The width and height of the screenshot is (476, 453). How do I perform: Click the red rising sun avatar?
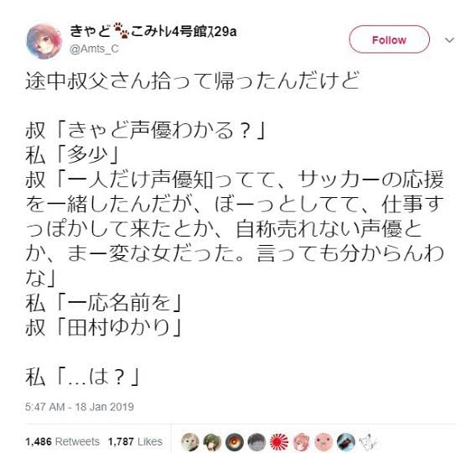(x=279, y=442)
